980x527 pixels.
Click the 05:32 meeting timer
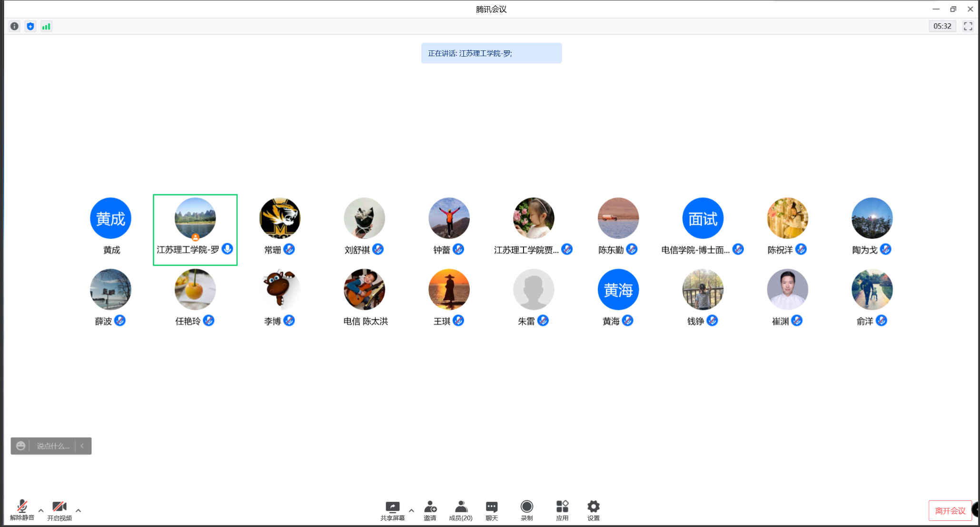pyautogui.click(x=942, y=26)
